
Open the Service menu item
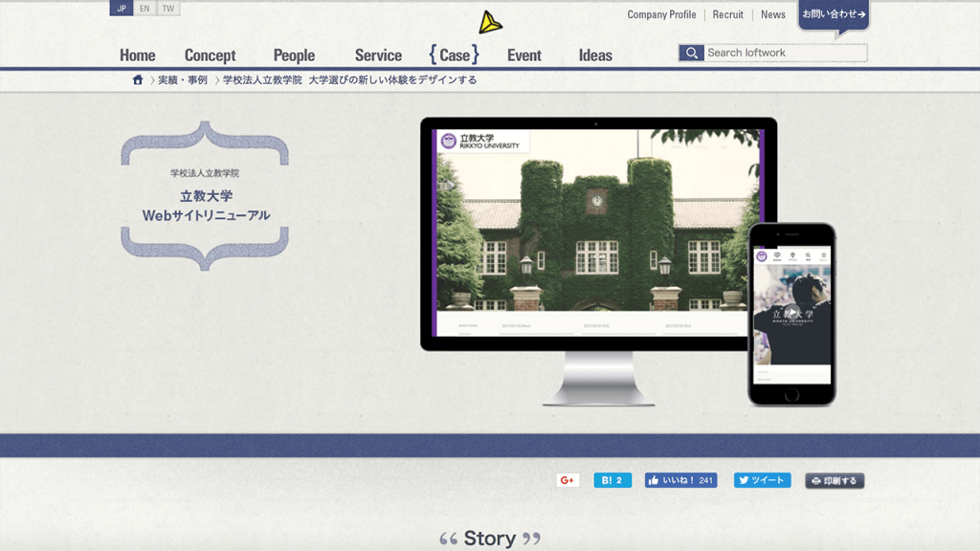click(x=378, y=55)
